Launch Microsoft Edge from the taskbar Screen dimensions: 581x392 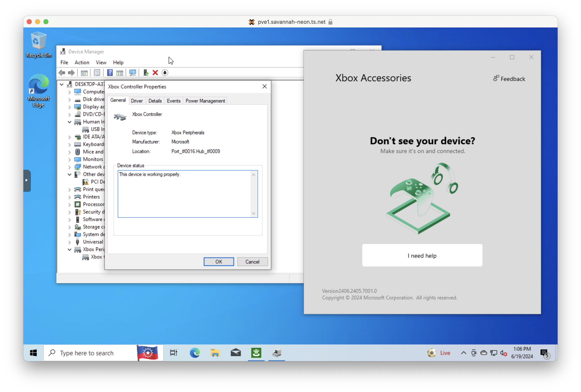pyautogui.click(x=195, y=353)
